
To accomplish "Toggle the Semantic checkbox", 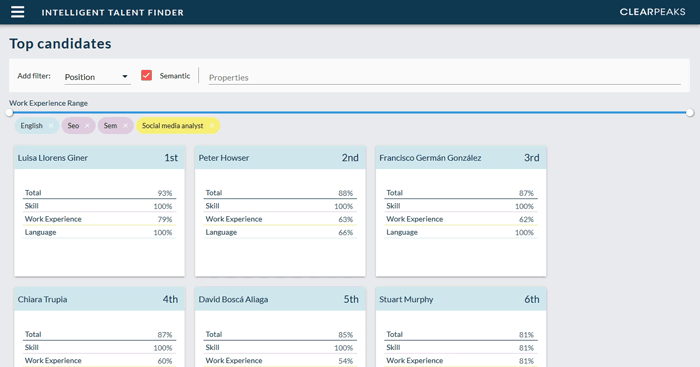I will pos(146,75).
